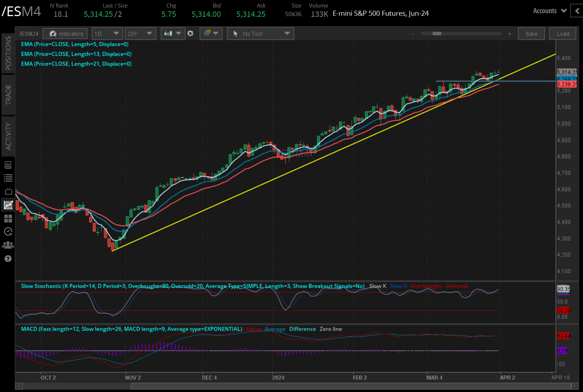The image size is (583, 392).
Task: Switch to the TRADE tab
Action: click(8, 95)
